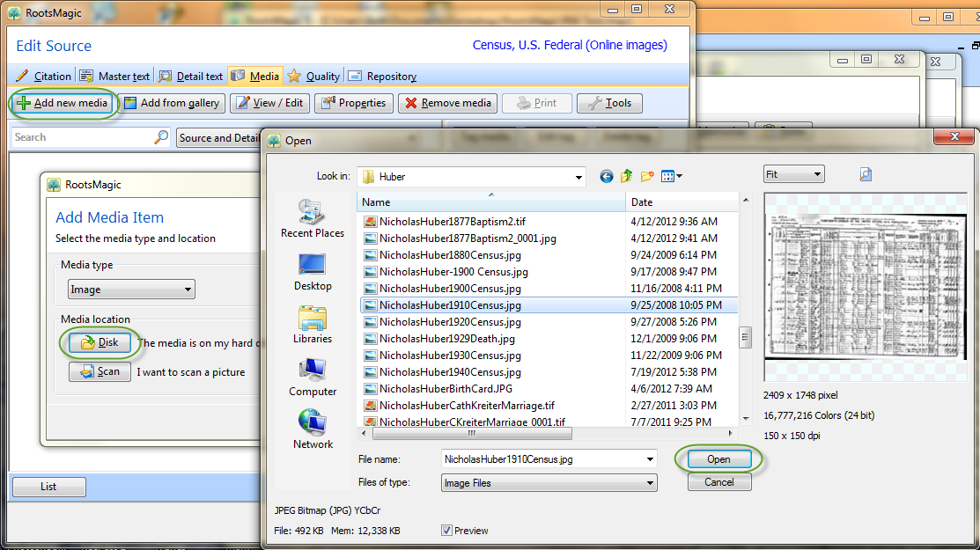Click the search magnifier icon

coord(161,137)
